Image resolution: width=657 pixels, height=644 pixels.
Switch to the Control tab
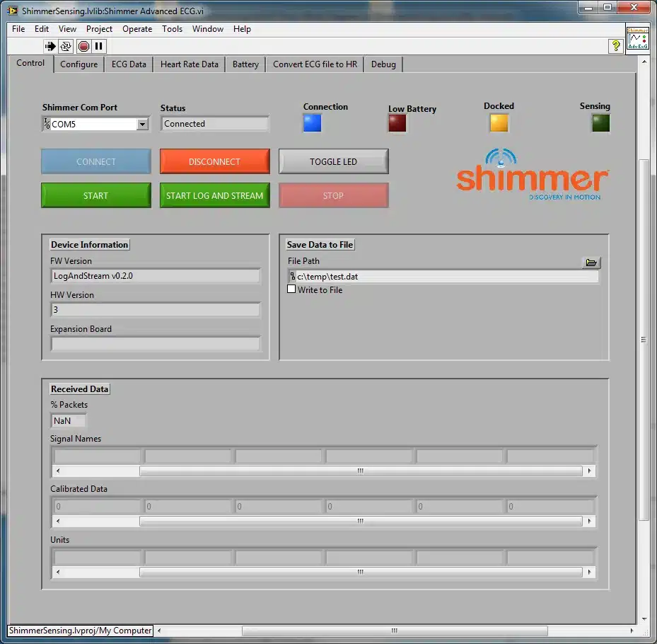tap(30, 63)
